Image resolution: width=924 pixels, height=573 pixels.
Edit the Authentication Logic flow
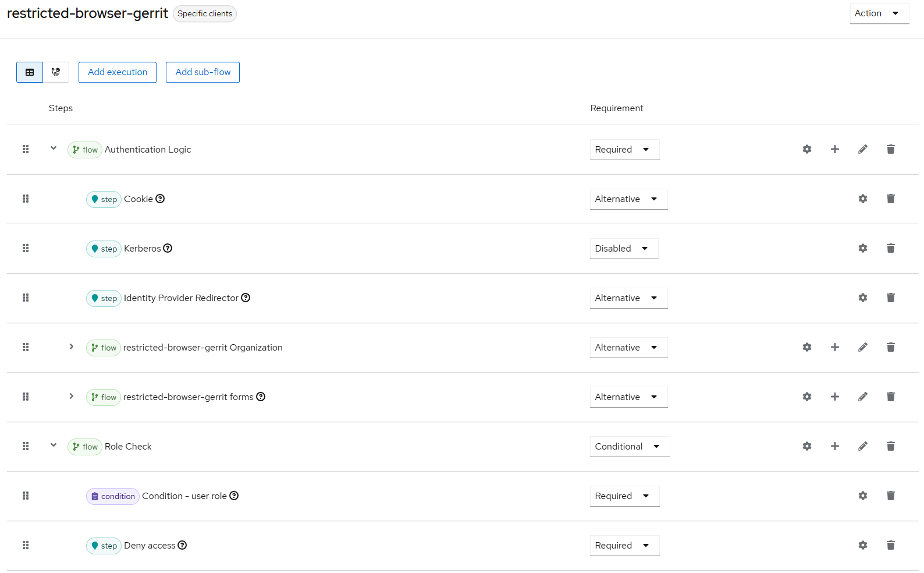(862, 150)
